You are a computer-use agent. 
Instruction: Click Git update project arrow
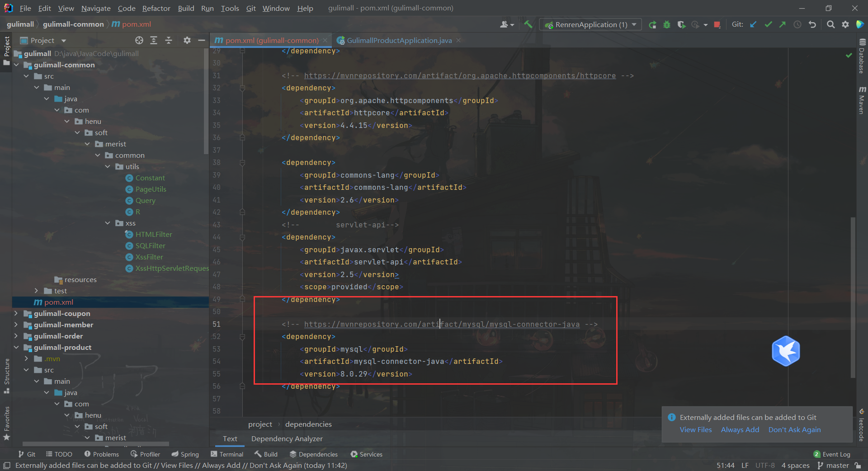tap(753, 24)
